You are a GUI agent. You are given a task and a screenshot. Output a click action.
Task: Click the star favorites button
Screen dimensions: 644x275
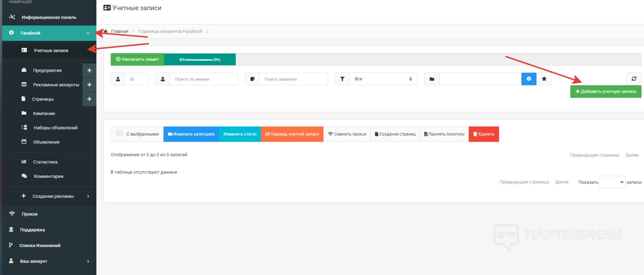tap(544, 79)
